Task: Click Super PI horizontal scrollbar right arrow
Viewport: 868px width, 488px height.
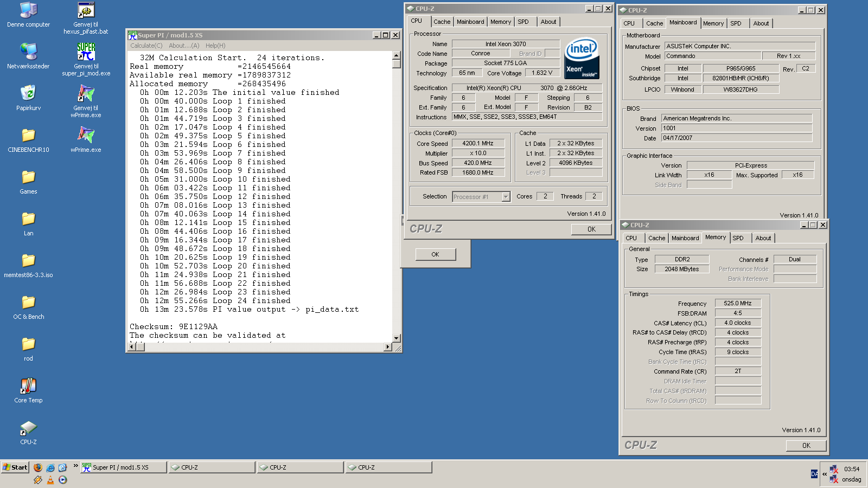Action: click(x=387, y=347)
